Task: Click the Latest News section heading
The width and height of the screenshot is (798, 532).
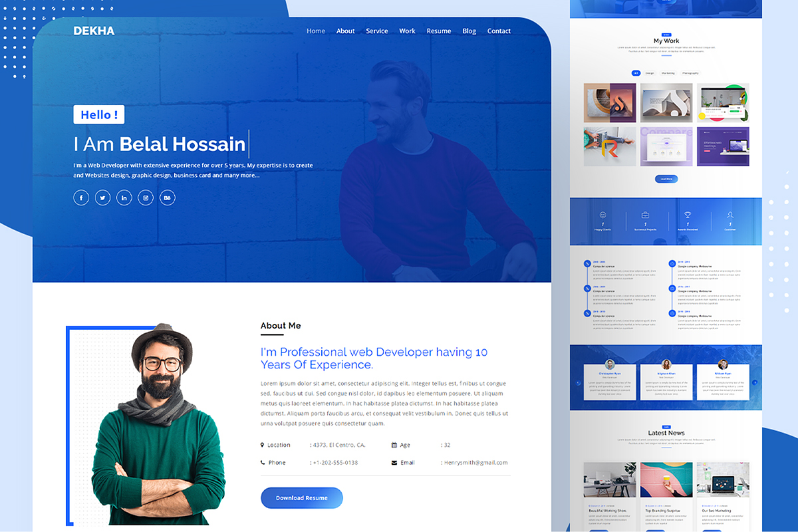Action: click(666, 433)
